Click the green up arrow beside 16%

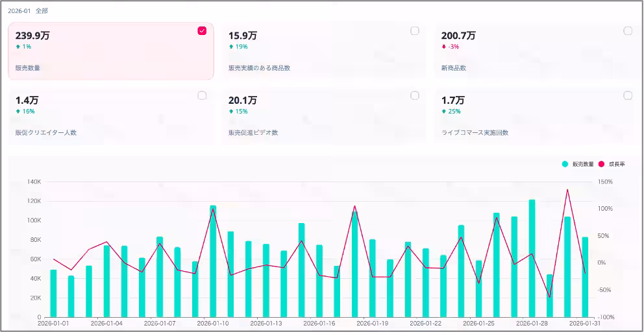[18, 112]
